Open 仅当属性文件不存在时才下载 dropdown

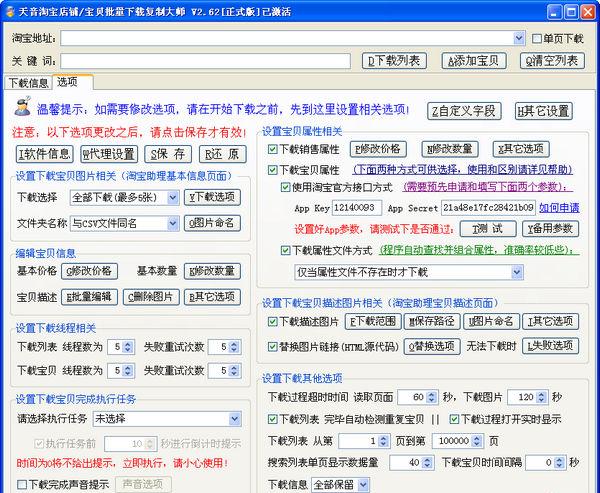517,272
